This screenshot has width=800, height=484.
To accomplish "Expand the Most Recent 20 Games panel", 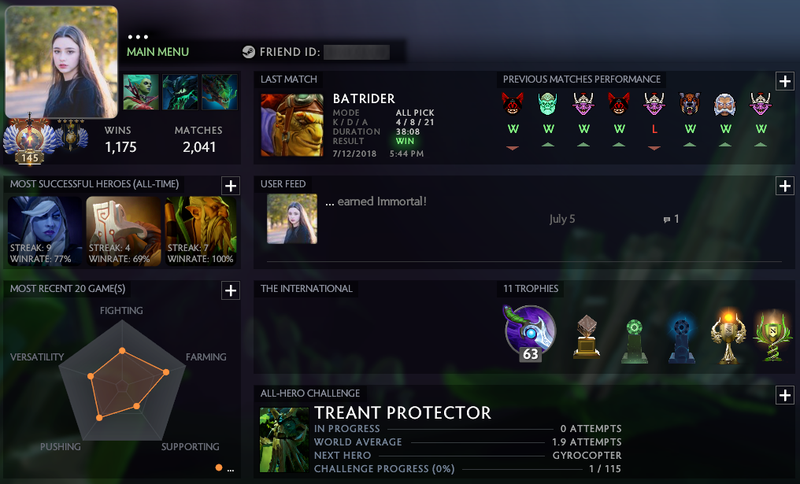I will click(231, 290).
